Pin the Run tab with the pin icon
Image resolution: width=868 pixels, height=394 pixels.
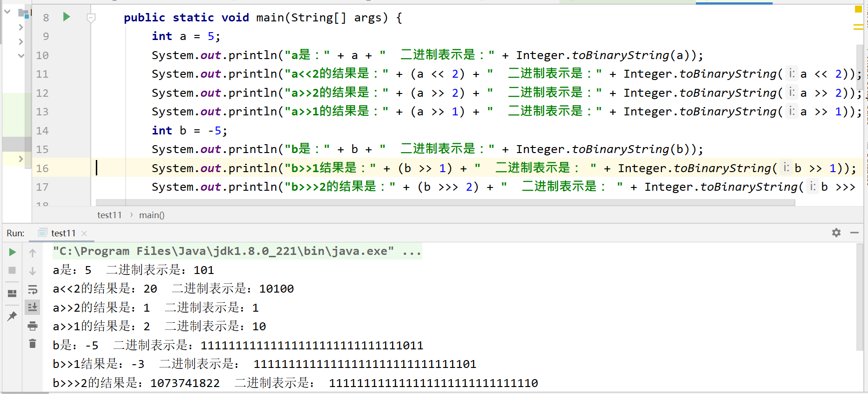click(13, 316)
